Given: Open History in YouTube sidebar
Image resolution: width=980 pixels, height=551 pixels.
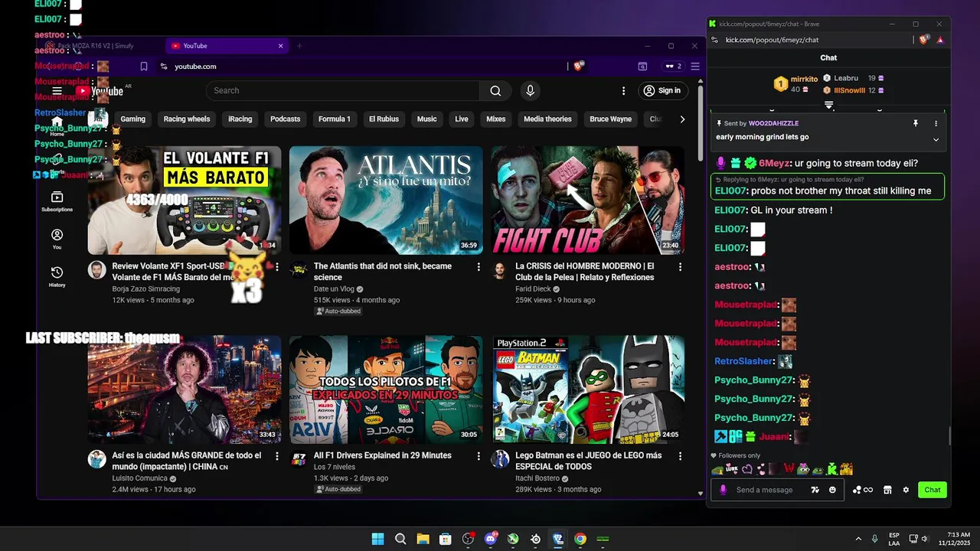Looking at the screenshot, I should click(x=57, y=277).
